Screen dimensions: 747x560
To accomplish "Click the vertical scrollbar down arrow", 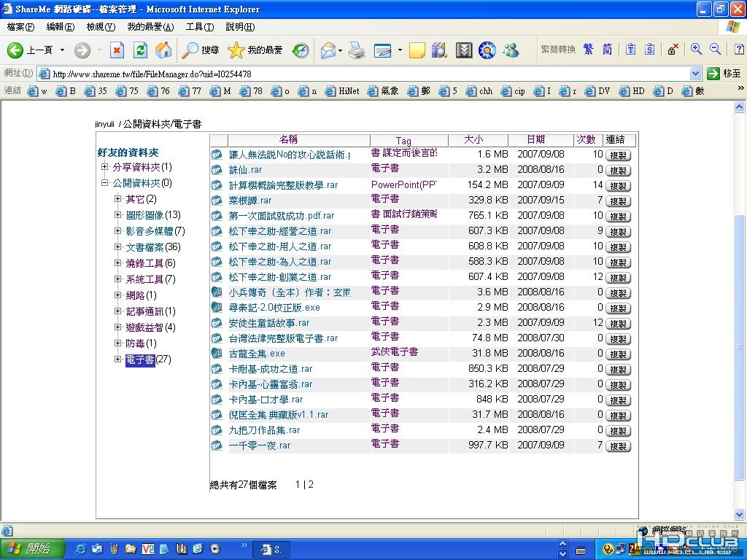I will tap(740, 514).
